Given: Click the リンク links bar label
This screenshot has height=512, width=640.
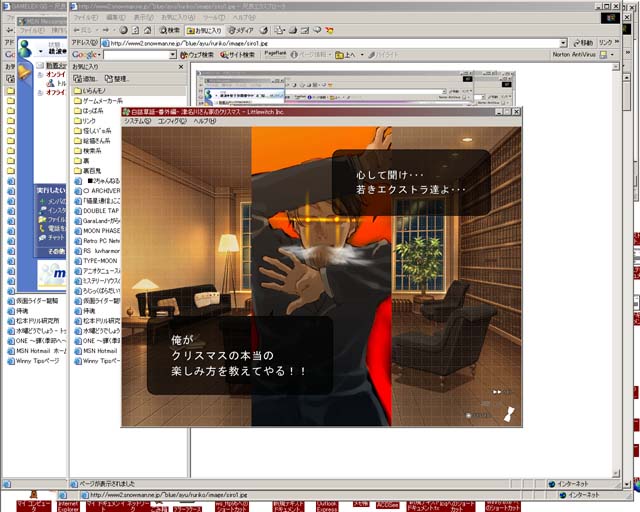Looking at the screenshot, I should 606,43.
